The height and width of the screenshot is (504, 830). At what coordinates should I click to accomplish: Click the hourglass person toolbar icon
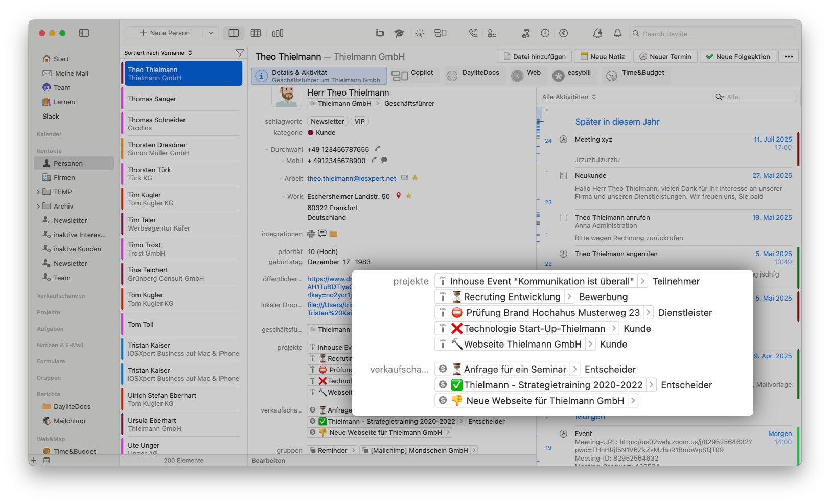click(526, 33)
